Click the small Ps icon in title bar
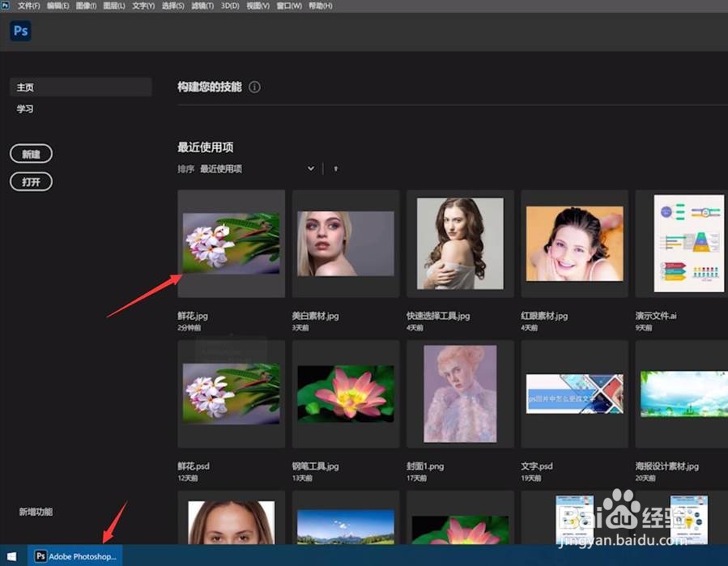 click(5, 5)
